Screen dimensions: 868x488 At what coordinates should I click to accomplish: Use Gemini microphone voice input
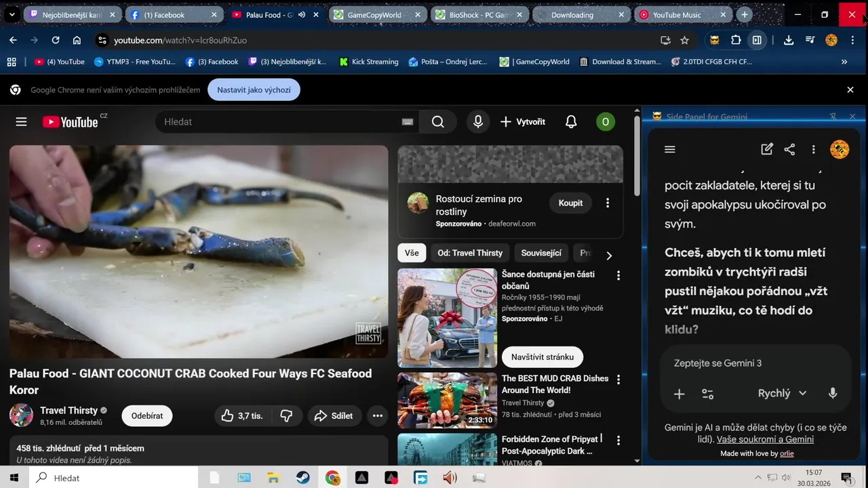click(833, 393)
